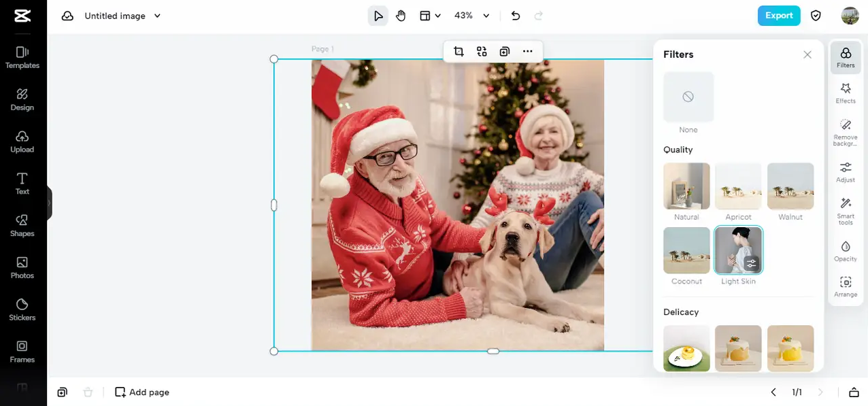
Task: Select the pointer Select tool
Action: 378,16
